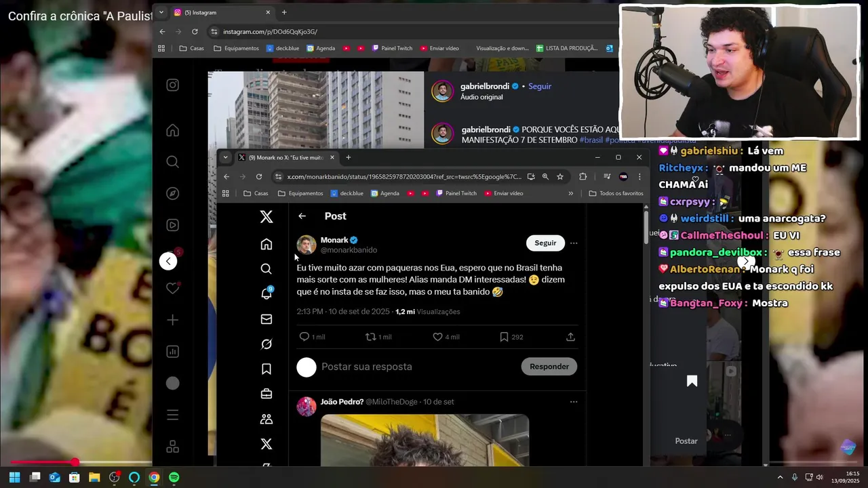Open File Explorer from the taskbar
This screenshot has width=868, height=488.
[x=94, y=477]
